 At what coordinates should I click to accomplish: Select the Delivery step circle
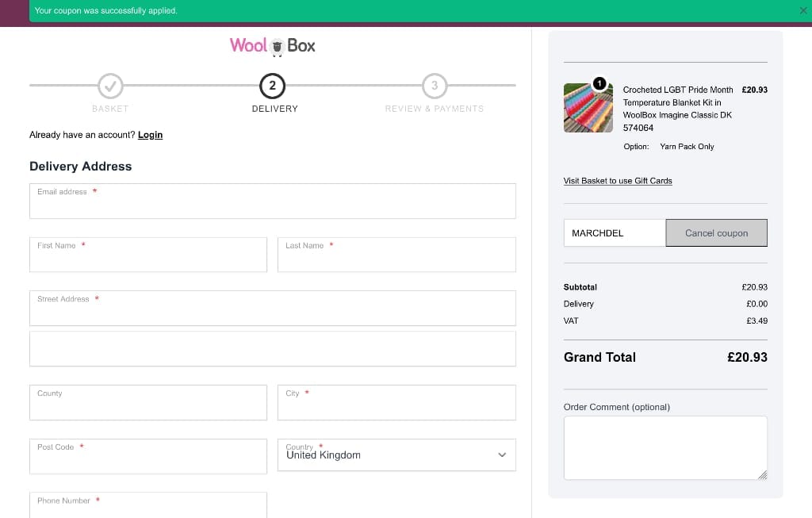273,86
